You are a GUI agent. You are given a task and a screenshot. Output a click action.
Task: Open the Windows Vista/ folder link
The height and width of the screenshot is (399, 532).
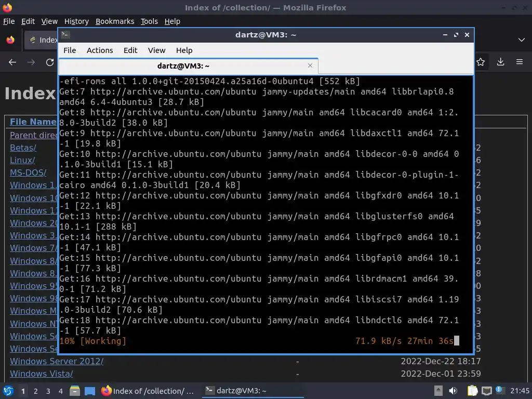41,374
